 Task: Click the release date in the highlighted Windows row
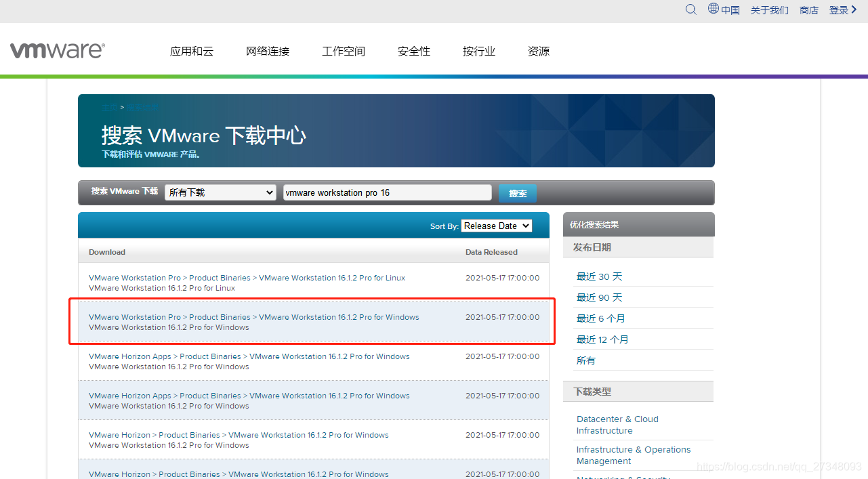[503, 317]
